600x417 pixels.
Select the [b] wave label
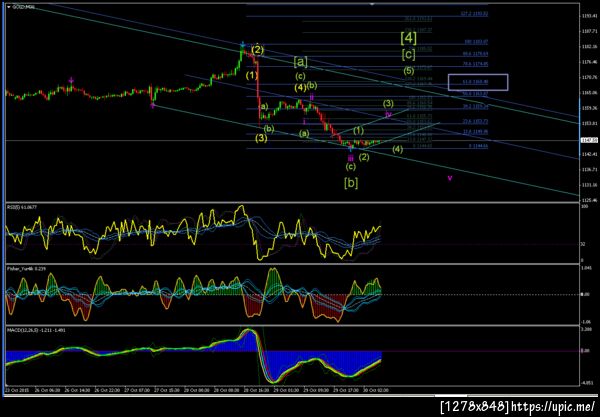click(351, 183)
